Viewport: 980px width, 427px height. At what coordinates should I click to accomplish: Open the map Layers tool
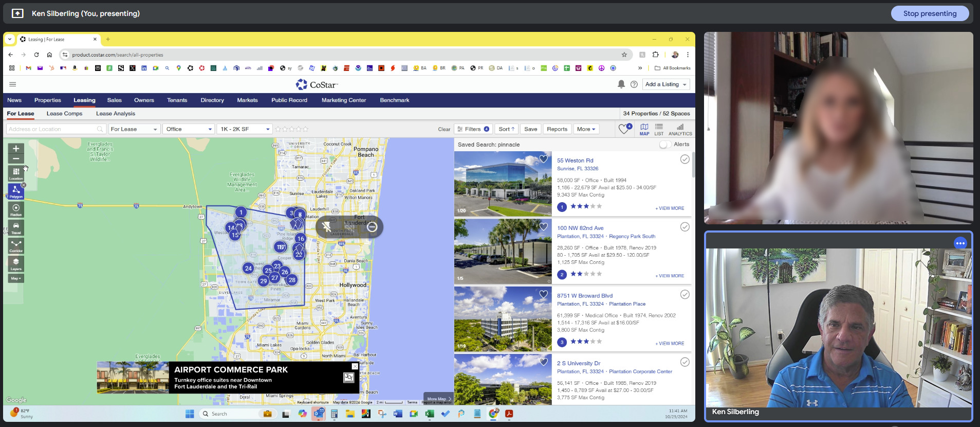[16, 263]
